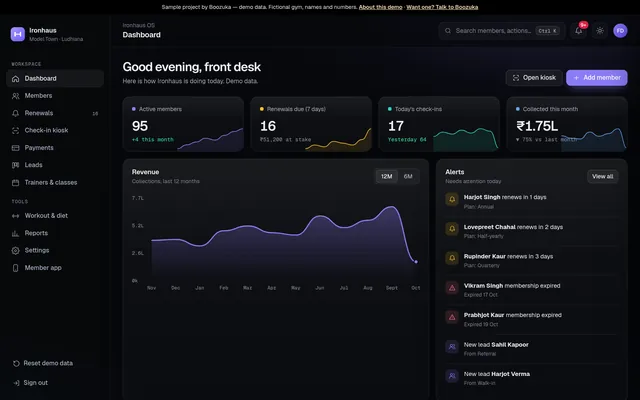Image resolution: width=640 pixels, height=400 pixels.
Task: Click the Renewals 16 count badge
Action: (x=95, y=113)
